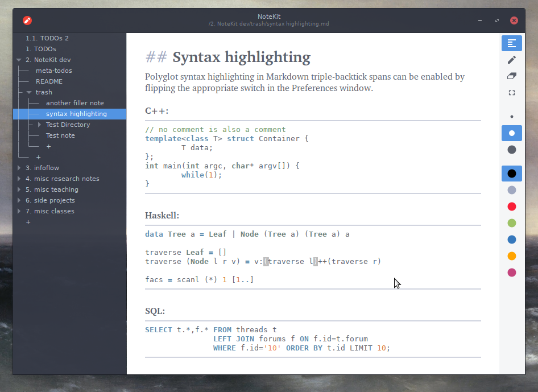Image resolution: width=538 pixels, height=392 pixels.
Task: Click the 'WHERE f.id='10'' SQL line
Action: pos(301,348)
